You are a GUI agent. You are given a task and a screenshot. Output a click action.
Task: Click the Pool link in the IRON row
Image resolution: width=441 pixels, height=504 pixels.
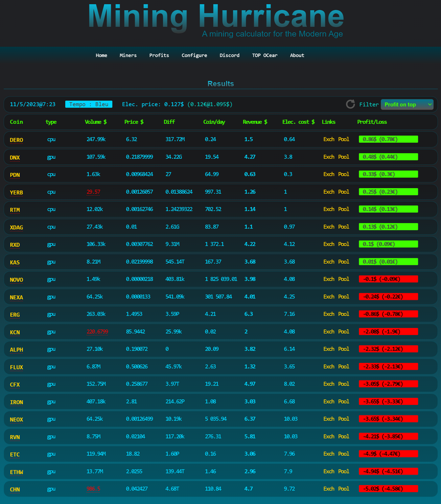click(x=343, y=401)
